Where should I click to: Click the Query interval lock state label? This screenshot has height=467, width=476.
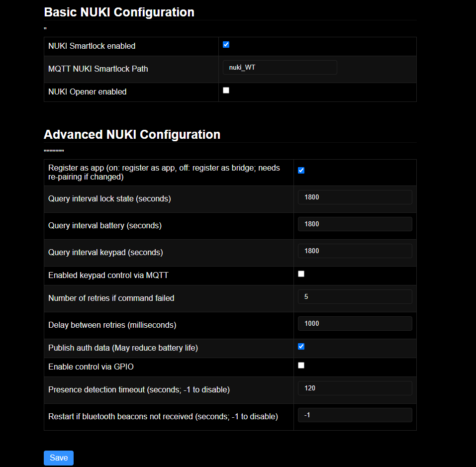(x=109, y=199)
